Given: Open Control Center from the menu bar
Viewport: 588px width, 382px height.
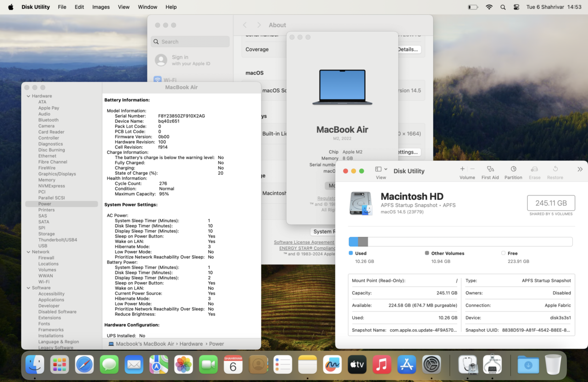Looking at the screenshot, I should point(516,7).
